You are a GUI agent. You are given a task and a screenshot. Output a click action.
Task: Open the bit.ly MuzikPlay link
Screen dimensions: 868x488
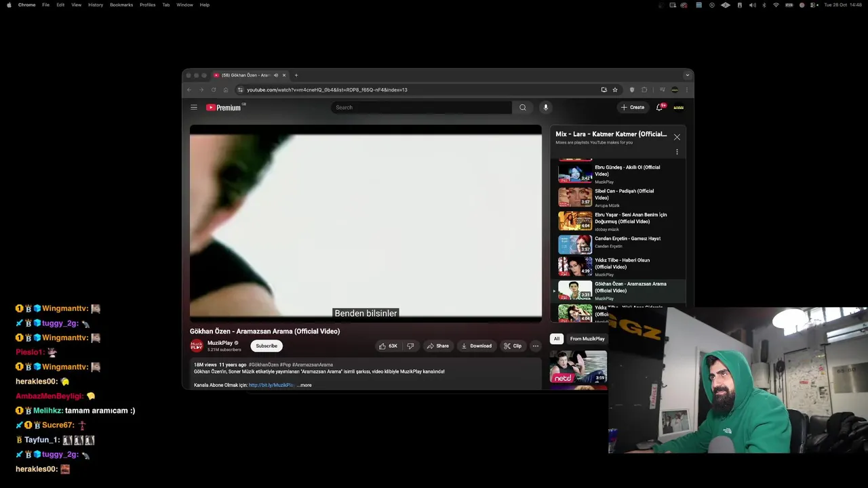coord(271,385)
